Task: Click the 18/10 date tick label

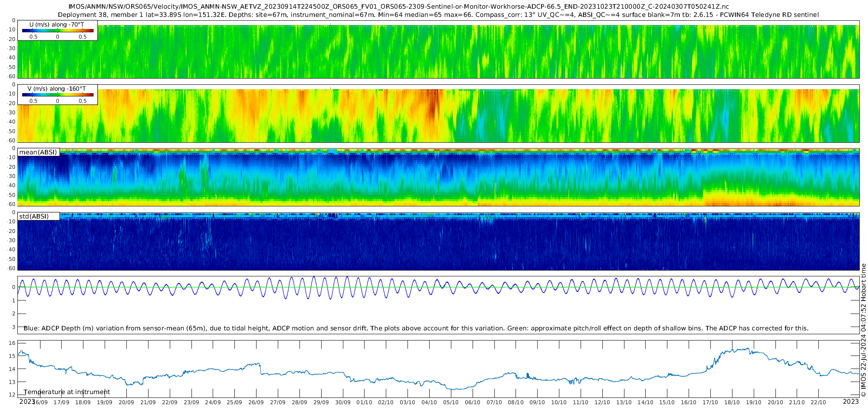Action: click(732, 402)
